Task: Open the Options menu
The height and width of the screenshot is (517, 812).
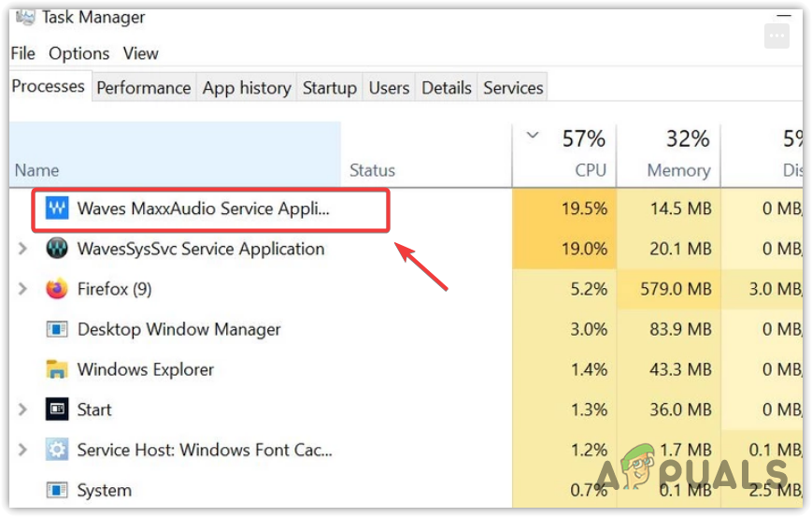Action: point(78,53)
